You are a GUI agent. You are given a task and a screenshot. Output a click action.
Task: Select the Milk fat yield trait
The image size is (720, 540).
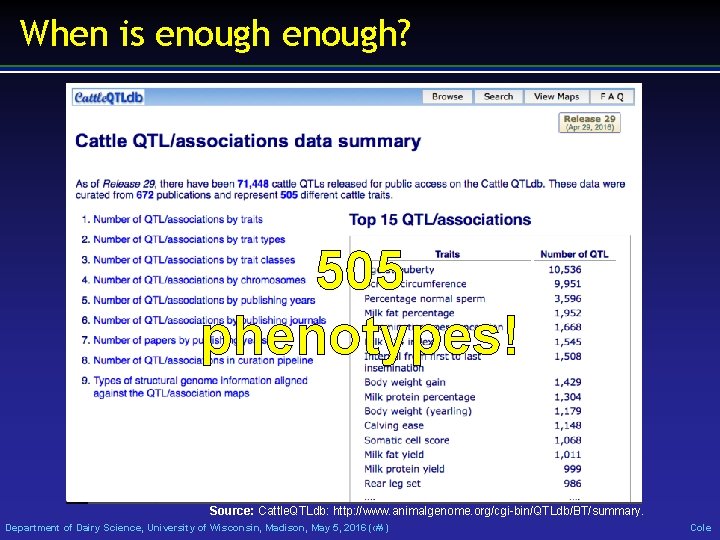click(x=394, y=455)
